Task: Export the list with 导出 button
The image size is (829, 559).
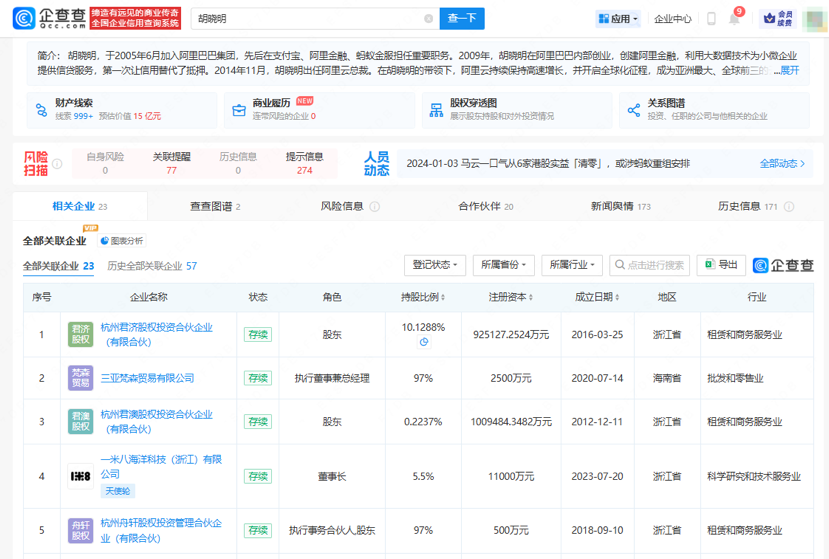Action: pos(721,265)
